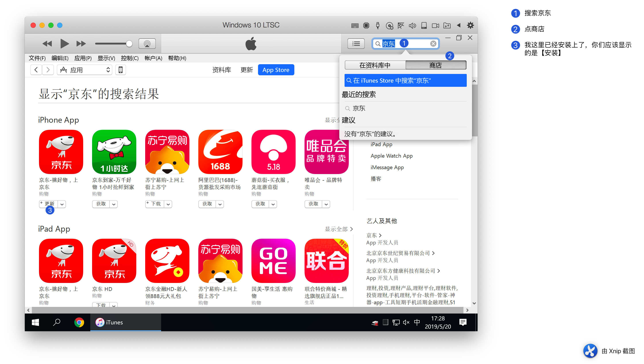Image resolution: width=644 pixels, height=364 pixels.
Task: Click the search field containing 京东
Action: 405,44
